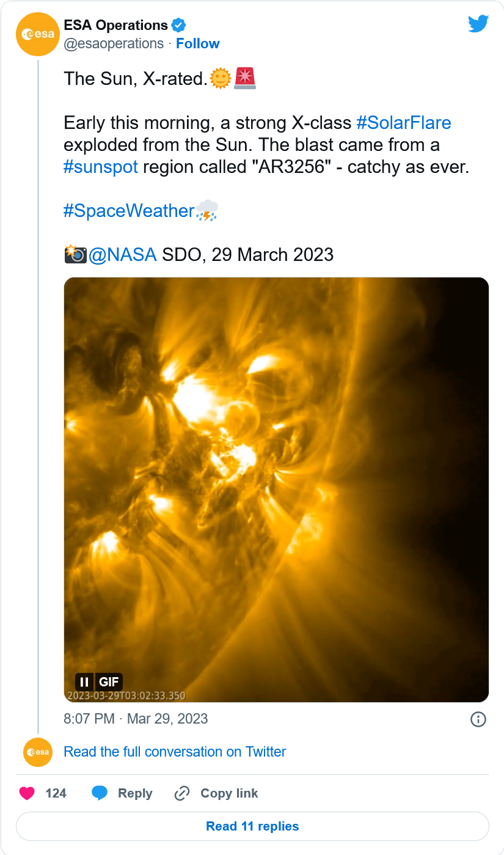The image size is (504, 855).
Task: Click the Read 11 replies button
Action: tap(252, 826)
